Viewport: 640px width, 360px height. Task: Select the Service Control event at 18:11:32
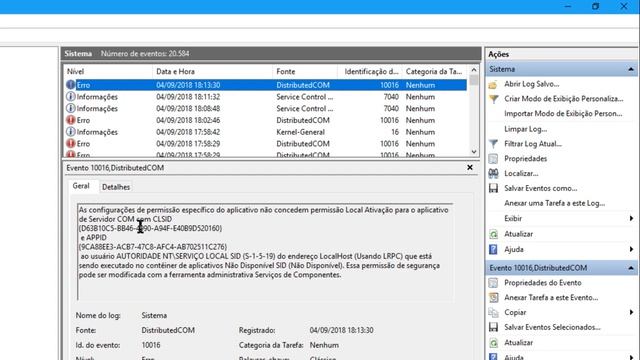265,97
